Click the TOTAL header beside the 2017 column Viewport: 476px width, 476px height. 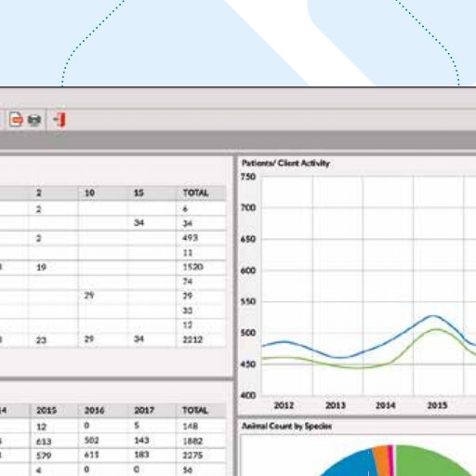click(x=195, y=411)
